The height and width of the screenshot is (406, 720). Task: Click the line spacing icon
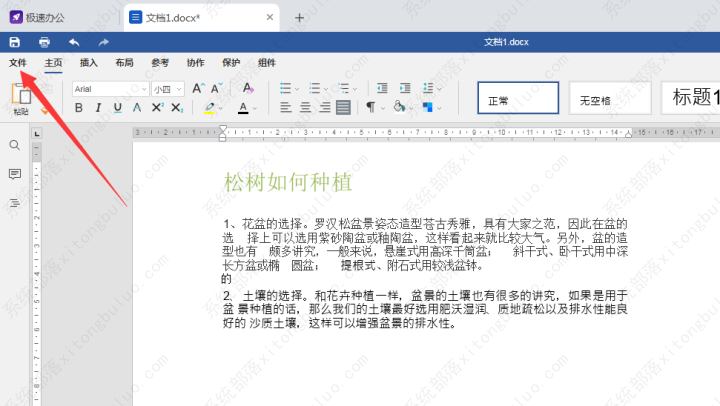(x=428, y=88)
